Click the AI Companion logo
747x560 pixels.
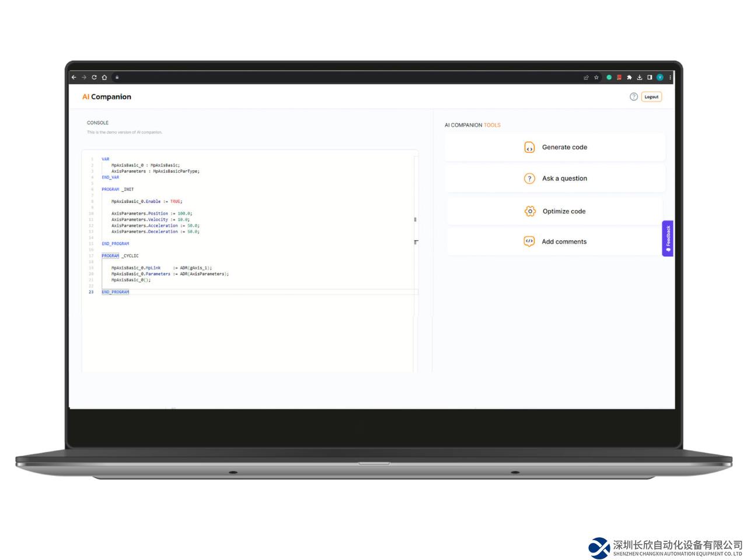[107, 97]
